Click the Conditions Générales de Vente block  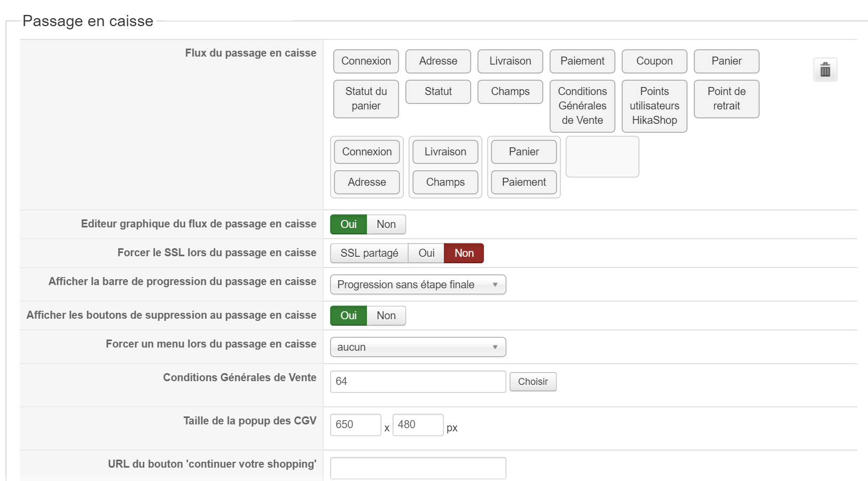point(582,106)
